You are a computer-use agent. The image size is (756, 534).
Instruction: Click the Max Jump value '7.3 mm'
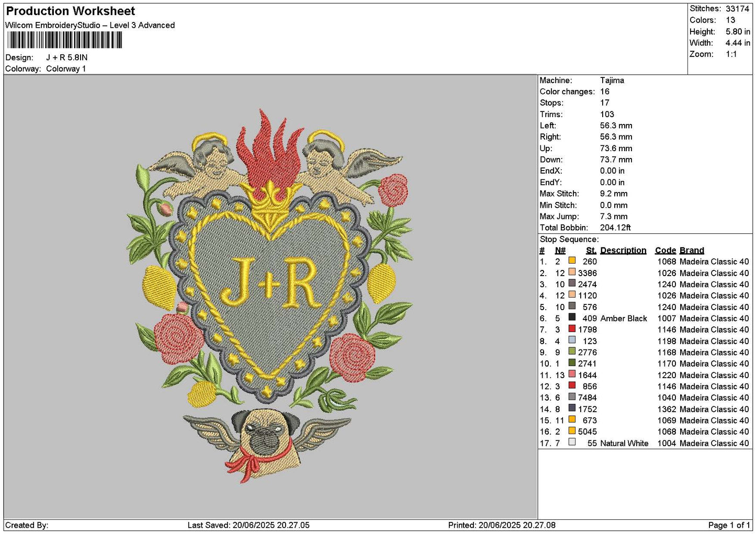coord(614,216)
